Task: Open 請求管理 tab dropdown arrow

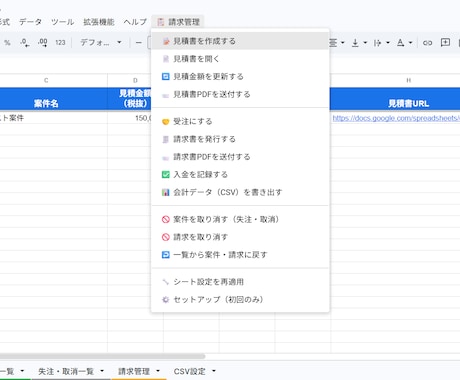Action: click(x=158, y=371)
